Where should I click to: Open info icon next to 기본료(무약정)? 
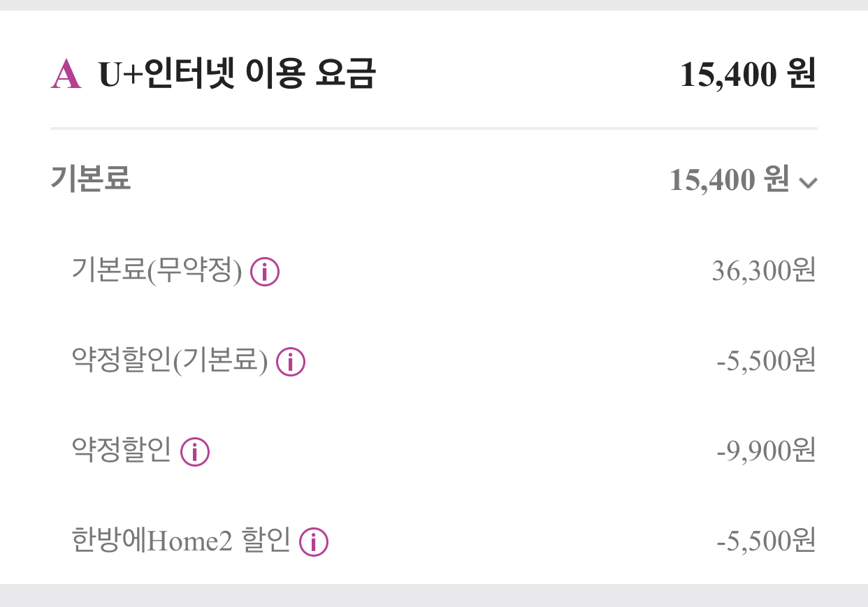click(265, 272)
